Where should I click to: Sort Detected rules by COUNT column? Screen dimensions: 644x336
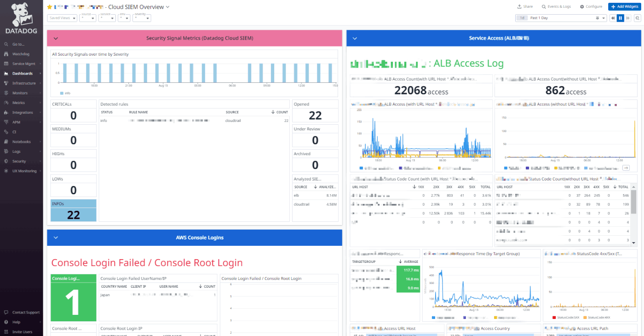280,112
